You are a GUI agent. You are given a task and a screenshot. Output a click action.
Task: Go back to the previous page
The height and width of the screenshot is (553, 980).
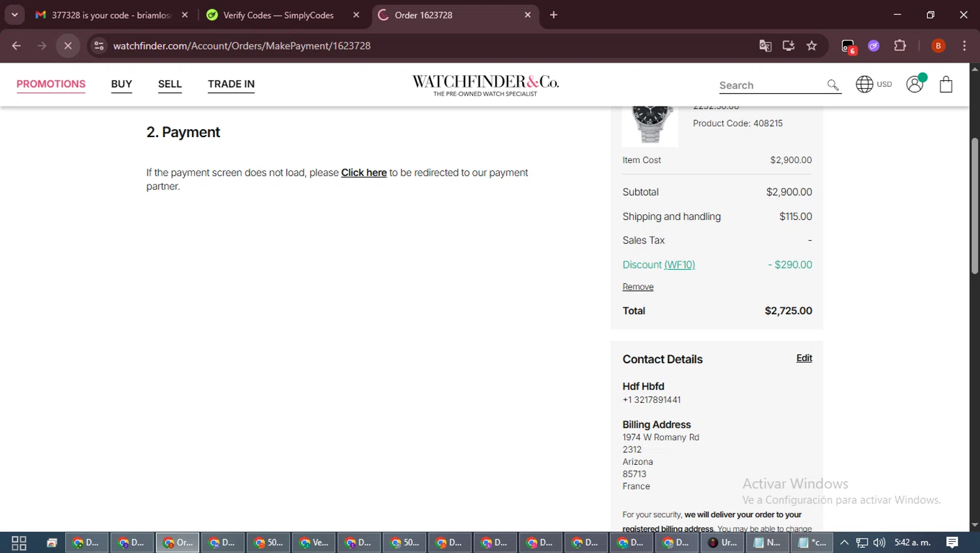click(x=16, y=46)
